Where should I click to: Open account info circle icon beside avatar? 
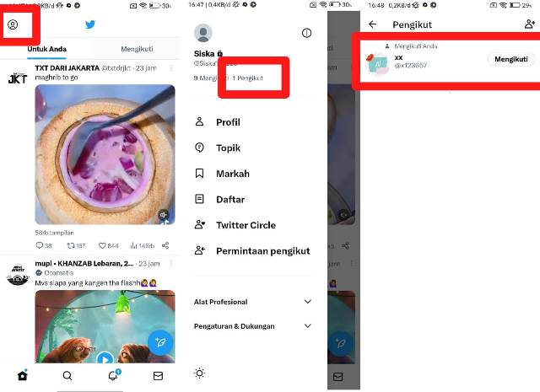[x=306, y=33]
